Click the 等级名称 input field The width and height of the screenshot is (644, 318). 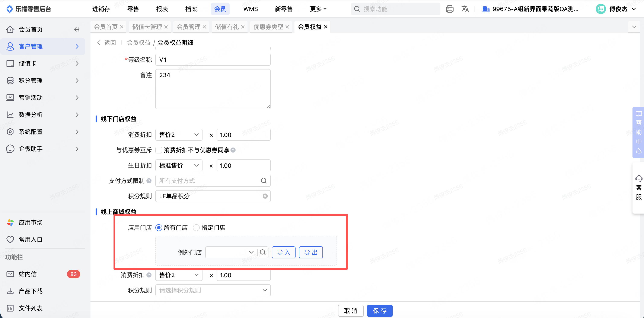[213, 60]
